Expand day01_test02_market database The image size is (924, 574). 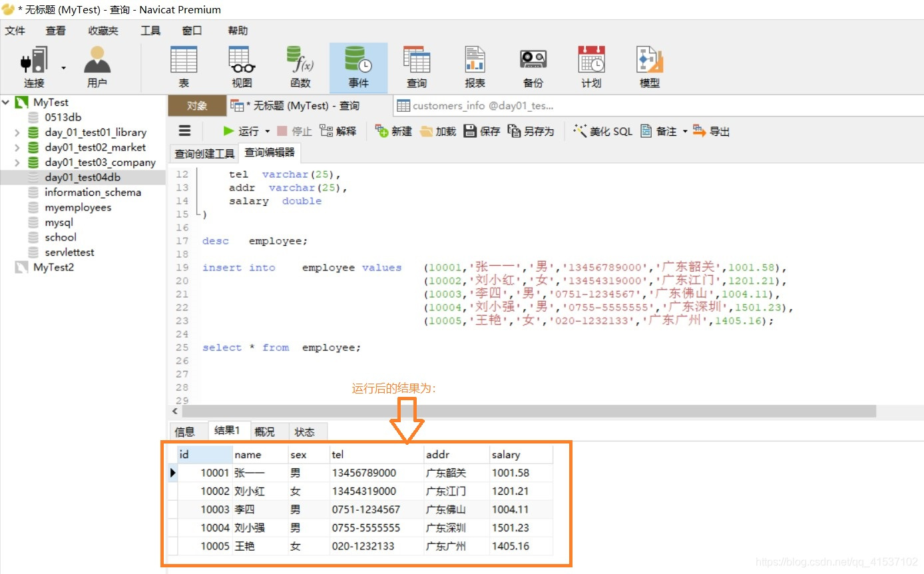pyautogui.click(x=17, y=148)
